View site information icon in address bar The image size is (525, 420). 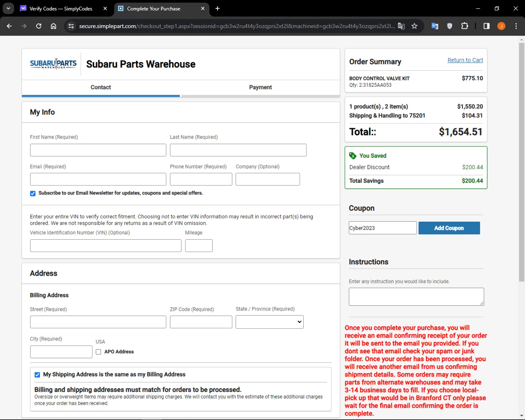click(71, 26)
